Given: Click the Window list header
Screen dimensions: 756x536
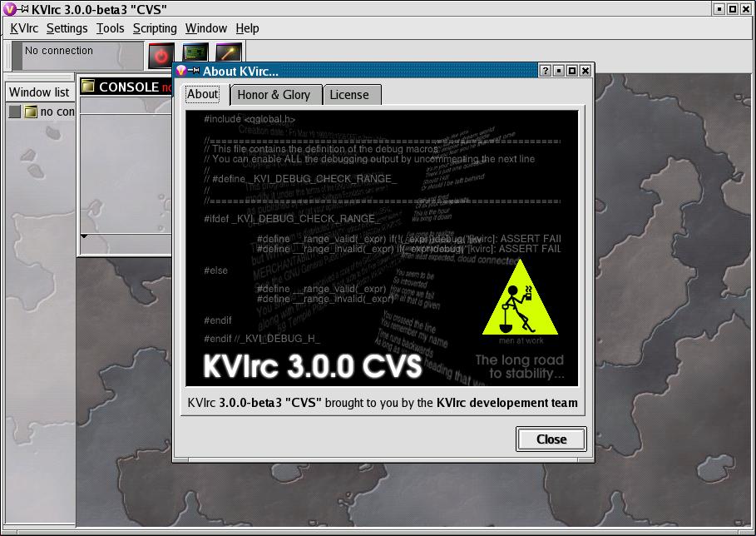Looking at the screenshot, I should 40,92.
